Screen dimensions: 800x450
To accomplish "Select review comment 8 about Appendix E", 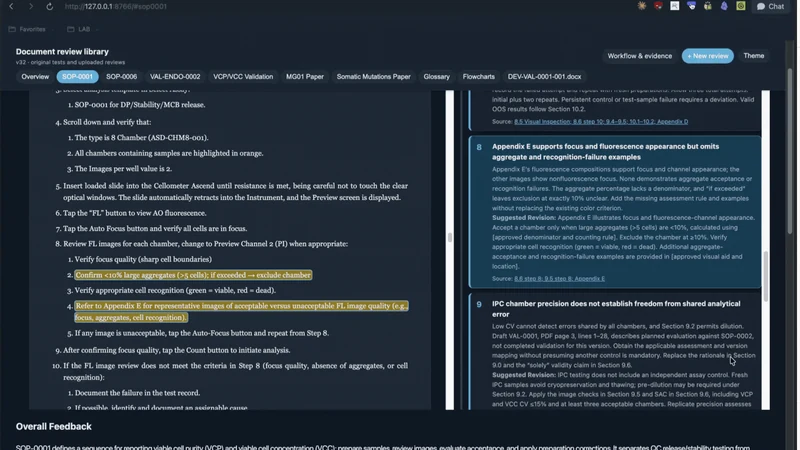I will 615,212.
